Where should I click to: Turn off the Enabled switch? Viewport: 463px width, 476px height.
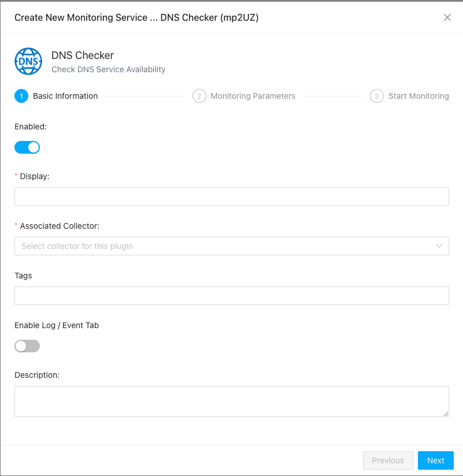pos(27,147)
